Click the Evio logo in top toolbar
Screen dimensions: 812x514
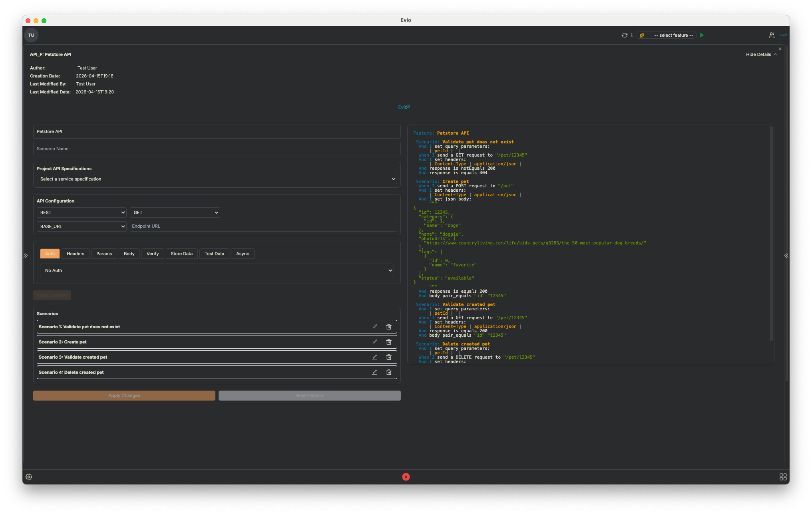[783, 35]
